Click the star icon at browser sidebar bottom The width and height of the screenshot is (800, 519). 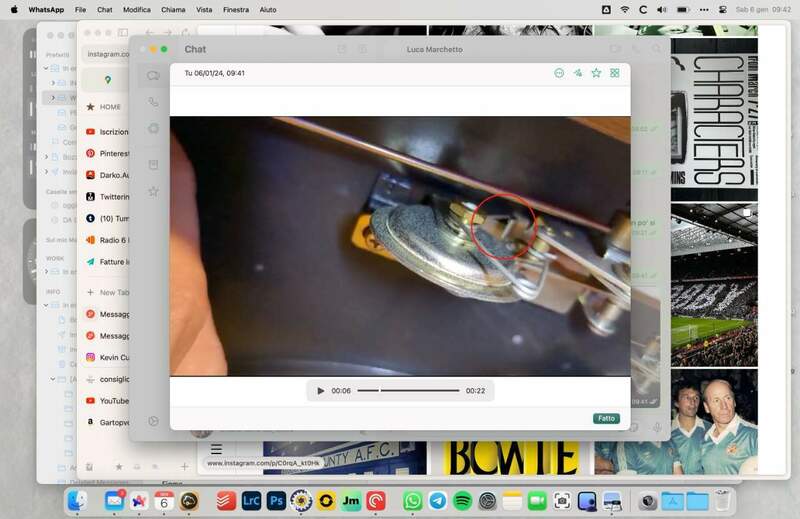pos(119,466)
